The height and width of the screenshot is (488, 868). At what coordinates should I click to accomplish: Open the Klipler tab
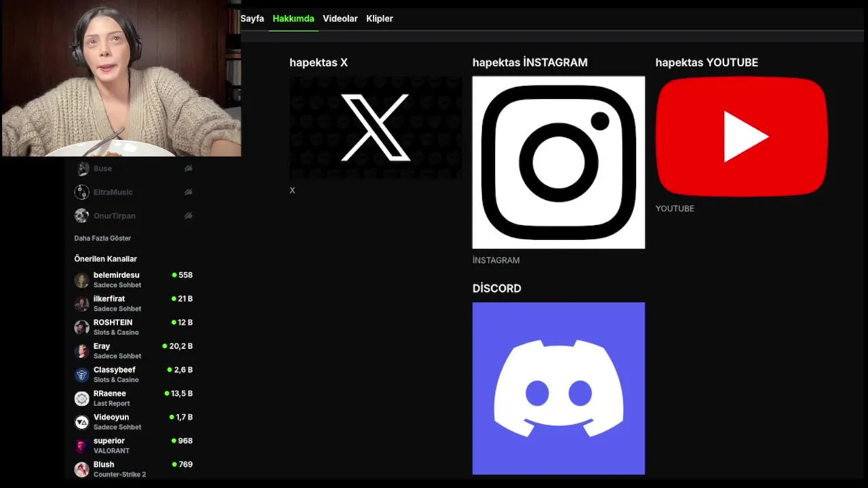tap(379, 18)
